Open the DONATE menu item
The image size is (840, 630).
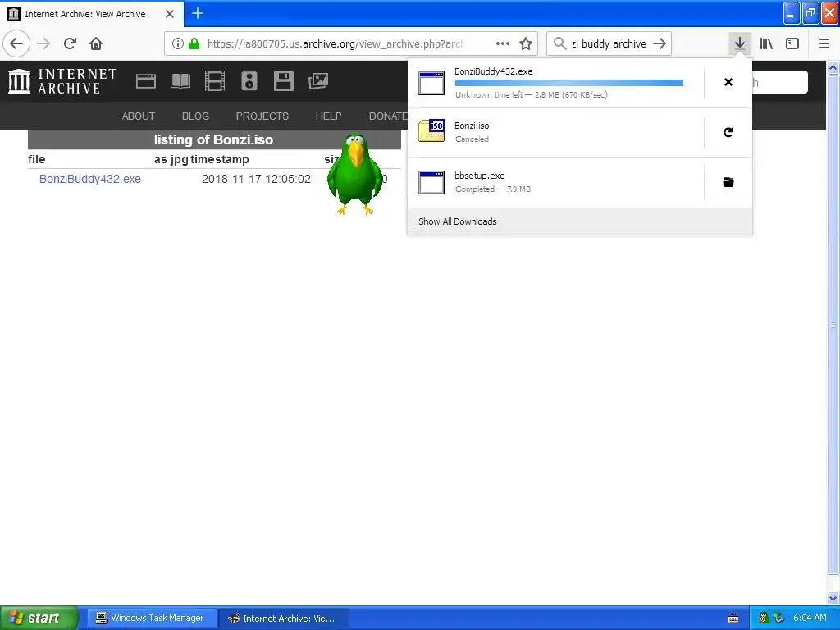click(x=388, y=116)
